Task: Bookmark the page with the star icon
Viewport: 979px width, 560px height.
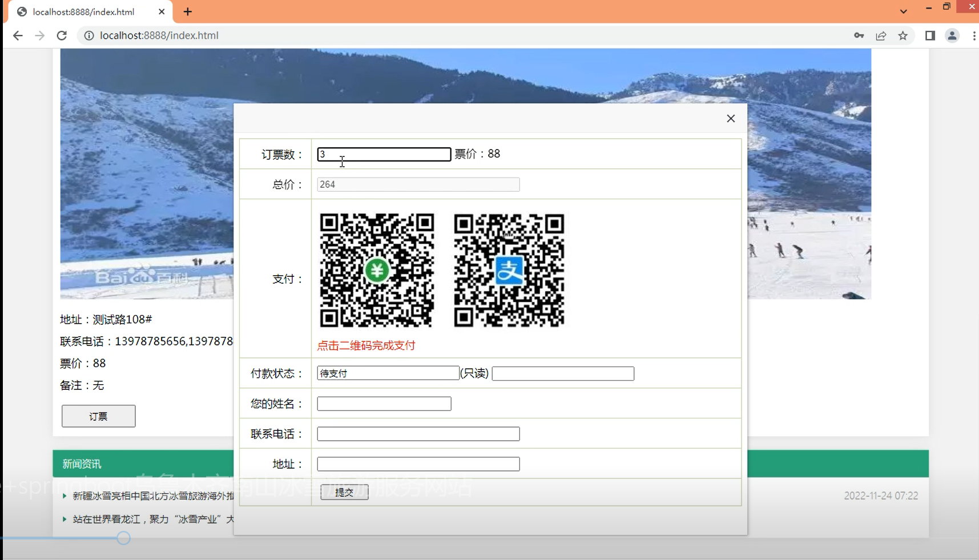Action: (x=903, y=35)
